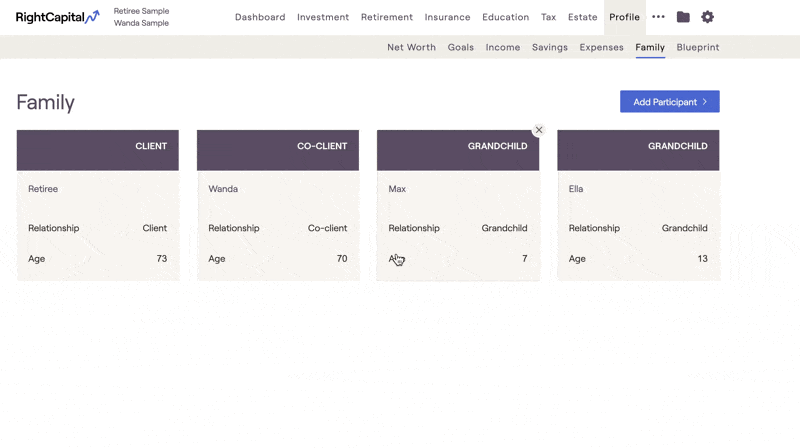Go to the Expenses tab
800x448 pixels.
[x=601, y=47]
